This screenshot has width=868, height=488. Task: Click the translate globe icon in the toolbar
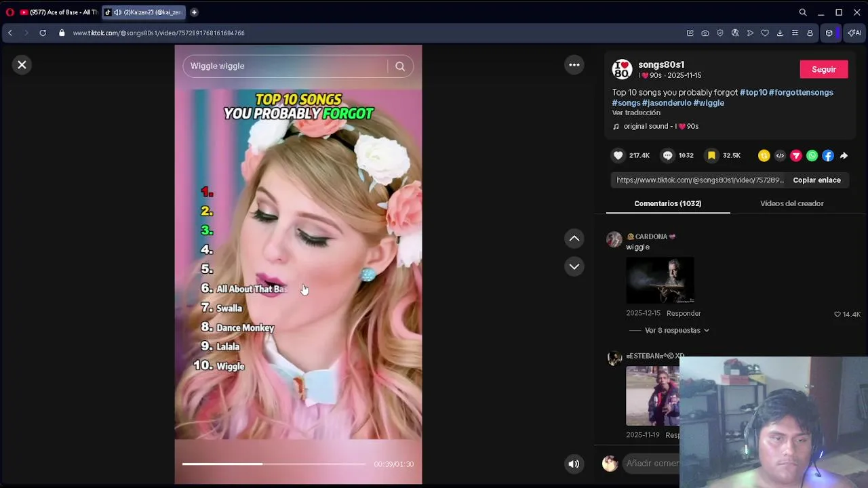tap(735, 33)
